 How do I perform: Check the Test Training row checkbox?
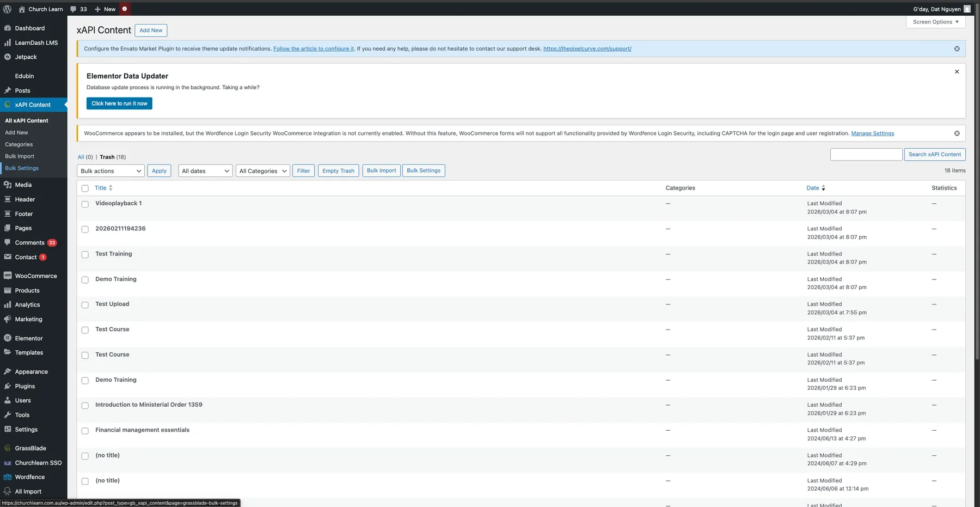click(x=85, y=254)
